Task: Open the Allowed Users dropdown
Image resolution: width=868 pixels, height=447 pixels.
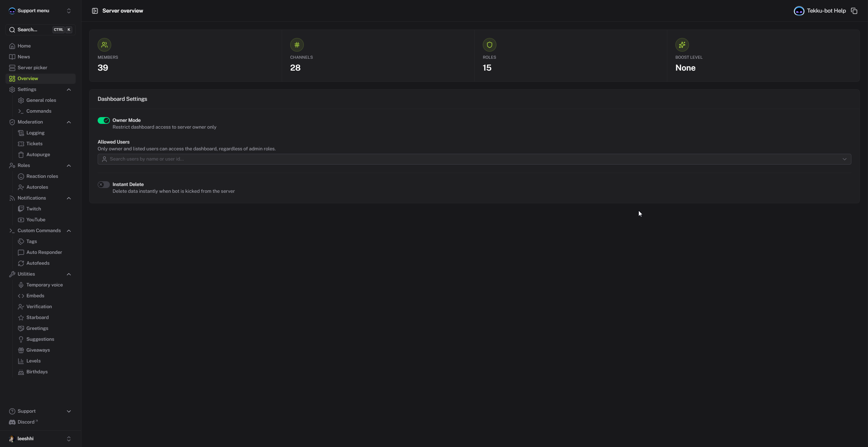Action: pyautogui.click(x=844, y=159)
